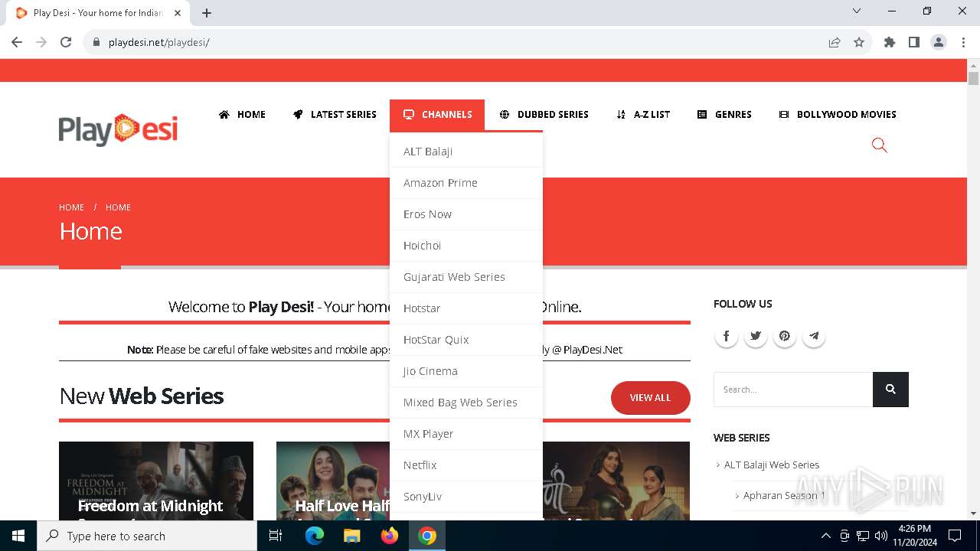This screenshot has width=980, height=551.
Task: Share this page from the address bar
Action: (835, 42)
